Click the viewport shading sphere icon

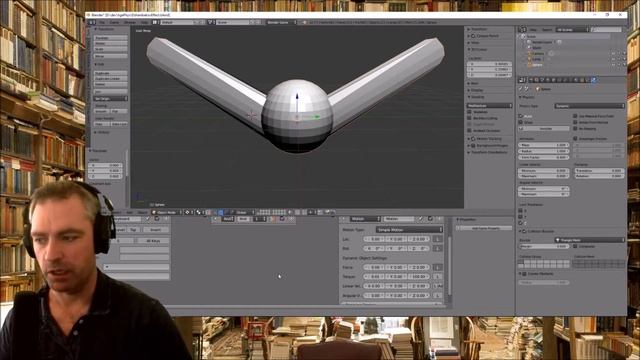188,212
